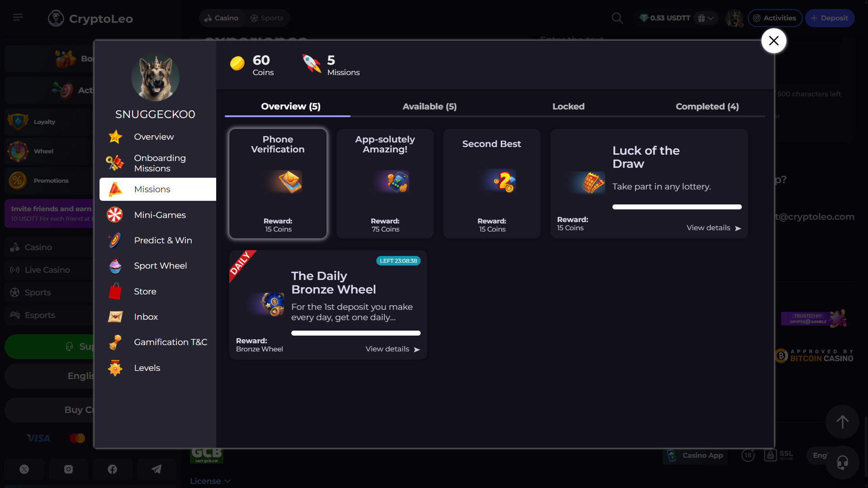Click the GCB certificate badge

point(207,456)
